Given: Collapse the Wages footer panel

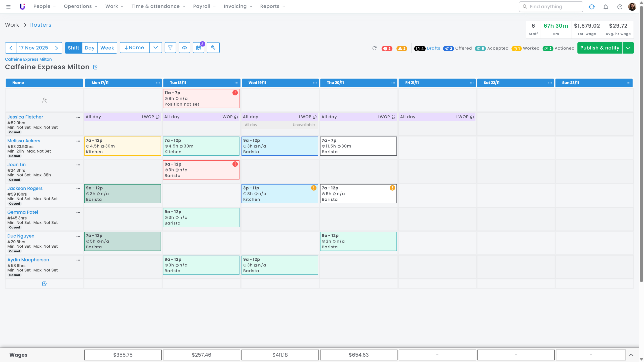Looking at the screenshot, I should (x=631, y=355).
